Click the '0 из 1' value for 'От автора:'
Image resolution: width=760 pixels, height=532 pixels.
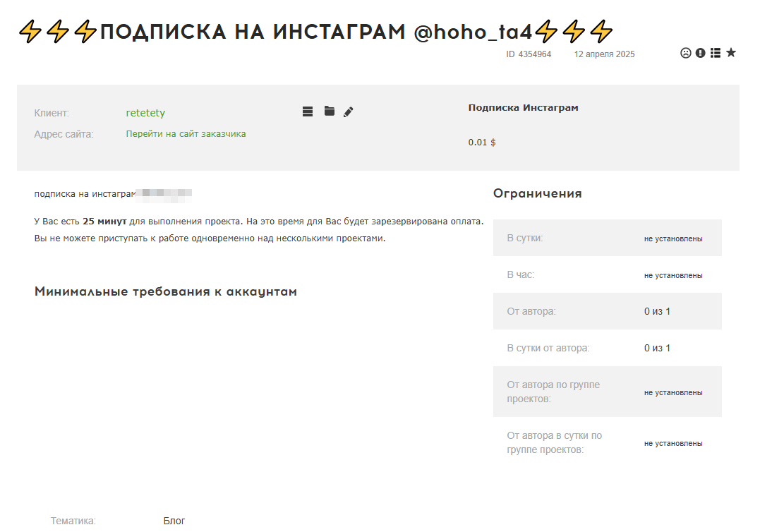[657, 312]
